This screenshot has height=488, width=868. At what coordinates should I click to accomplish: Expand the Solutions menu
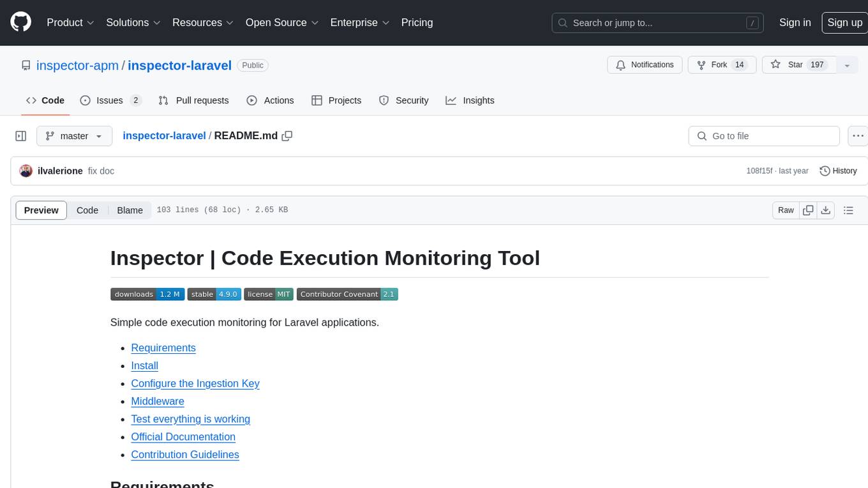point(133,22)
